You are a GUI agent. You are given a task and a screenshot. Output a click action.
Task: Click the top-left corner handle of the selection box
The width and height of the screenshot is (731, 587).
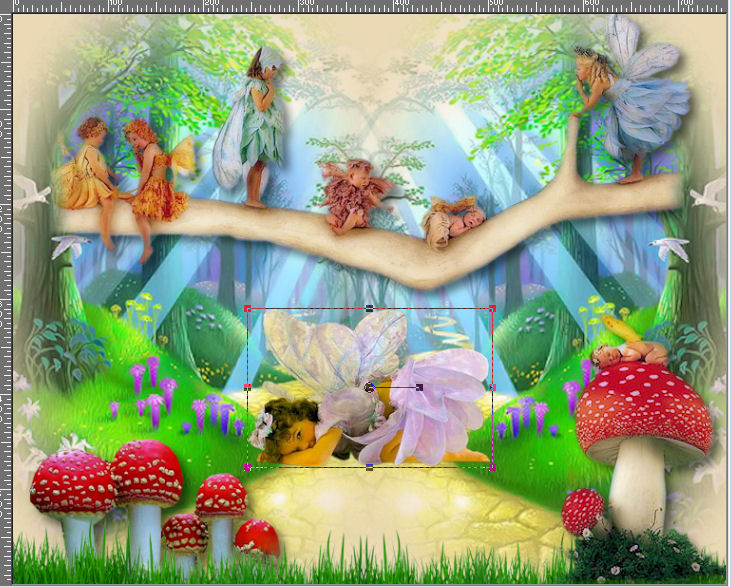coord(248,308)
